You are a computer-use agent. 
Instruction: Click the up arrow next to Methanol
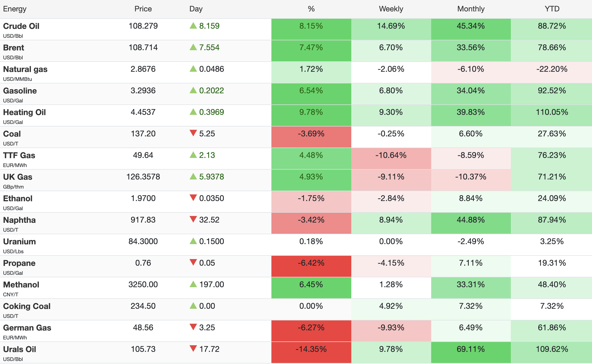pos(193,284)
